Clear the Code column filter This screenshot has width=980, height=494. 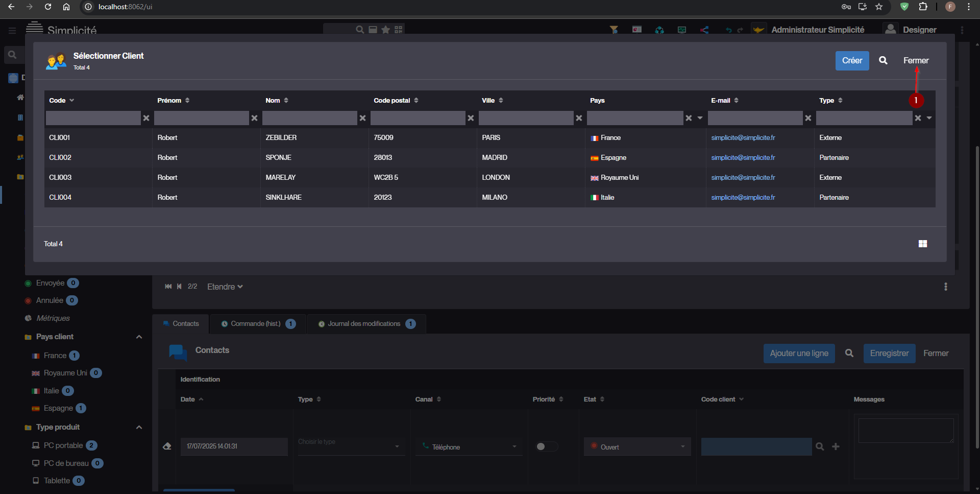point(146,118)
